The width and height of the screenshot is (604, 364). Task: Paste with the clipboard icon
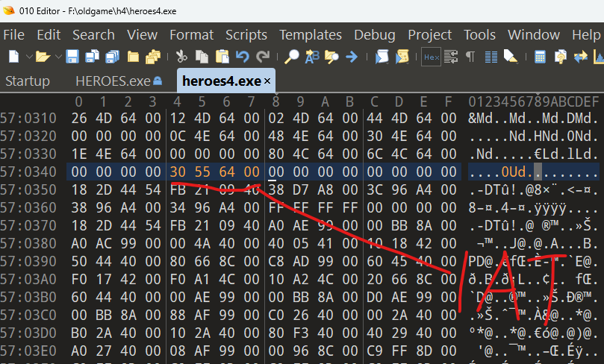pyautogui.click(x=222, y=57)
